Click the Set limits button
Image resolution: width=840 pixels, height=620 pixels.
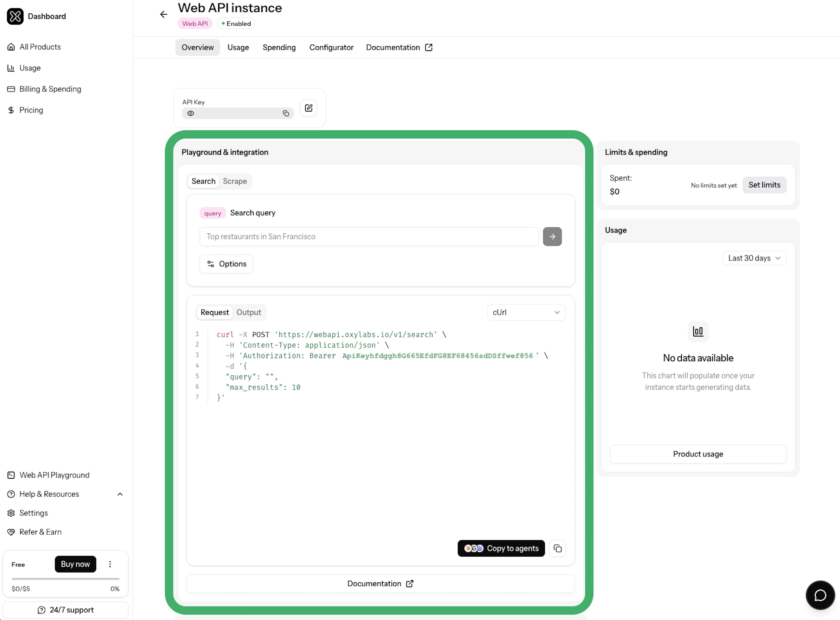click(x=764, y=185)
